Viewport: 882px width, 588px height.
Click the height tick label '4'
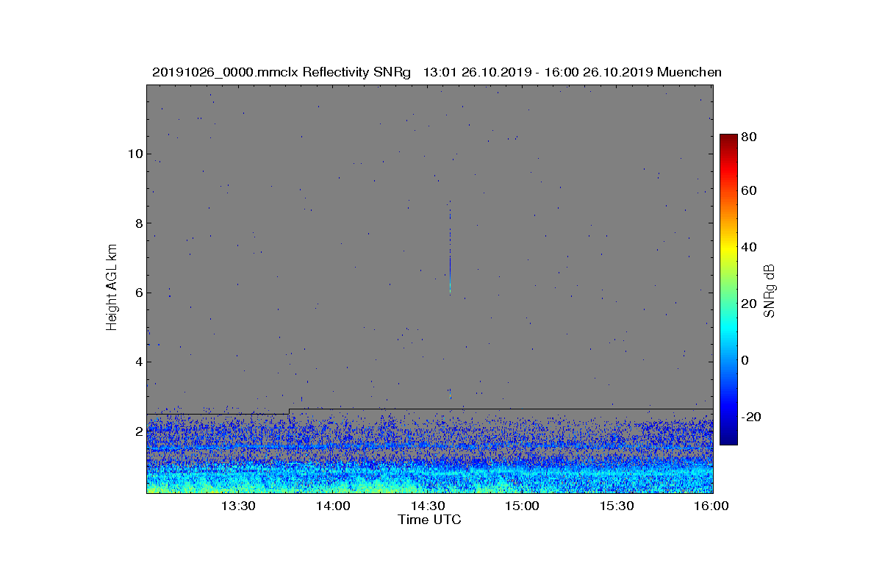tap(138, 361)
